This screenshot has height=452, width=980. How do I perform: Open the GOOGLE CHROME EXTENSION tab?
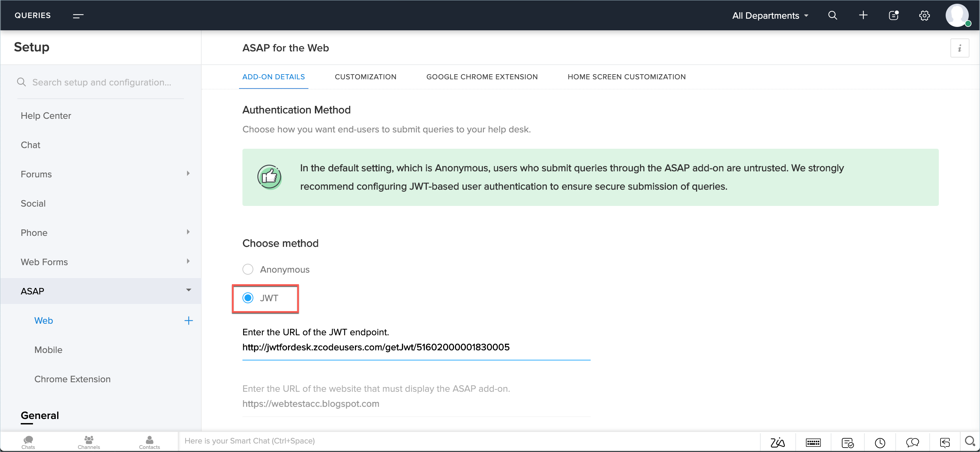(x=481, y=77)
